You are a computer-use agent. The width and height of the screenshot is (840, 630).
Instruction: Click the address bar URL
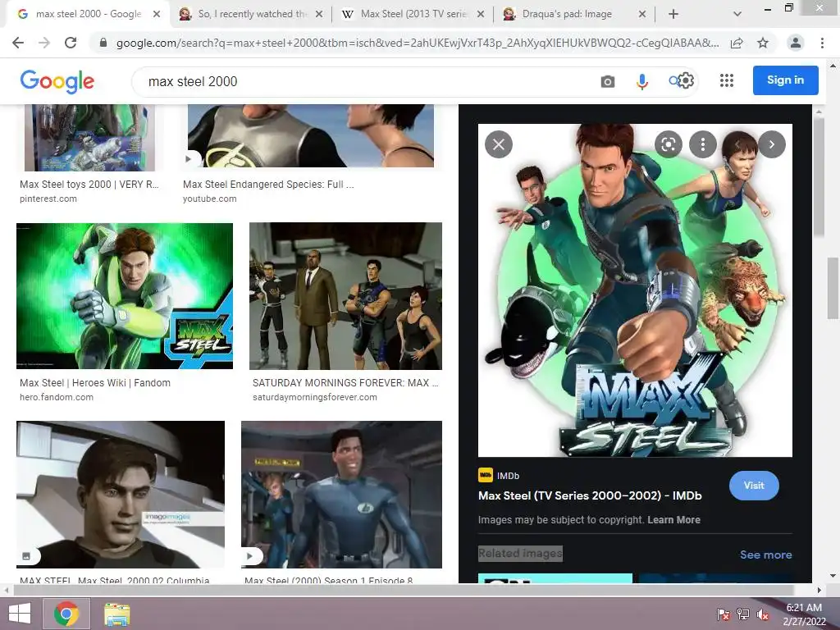coord(418,43)
